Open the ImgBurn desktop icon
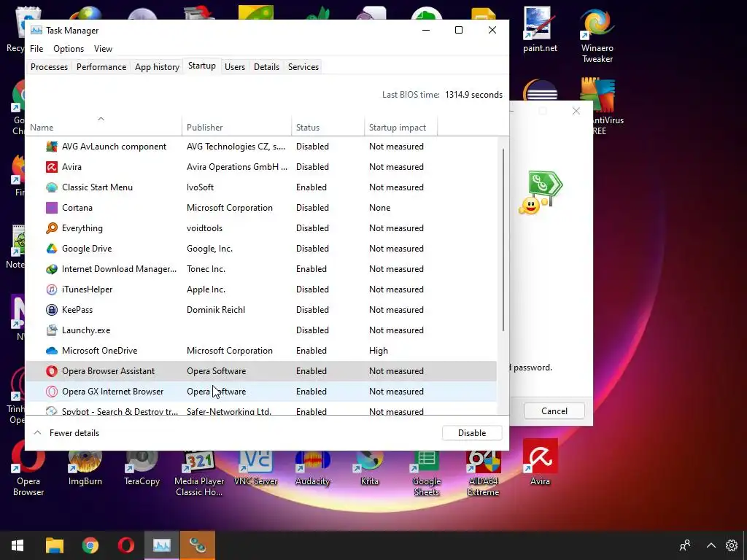Viewport: 747px width, 560px height. point(85,467)
